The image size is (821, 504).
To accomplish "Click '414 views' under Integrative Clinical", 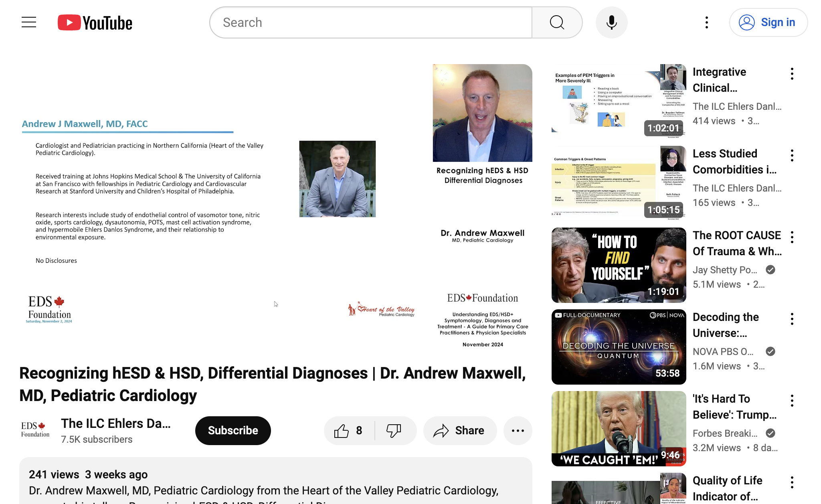I will click(x=714, y=121).
